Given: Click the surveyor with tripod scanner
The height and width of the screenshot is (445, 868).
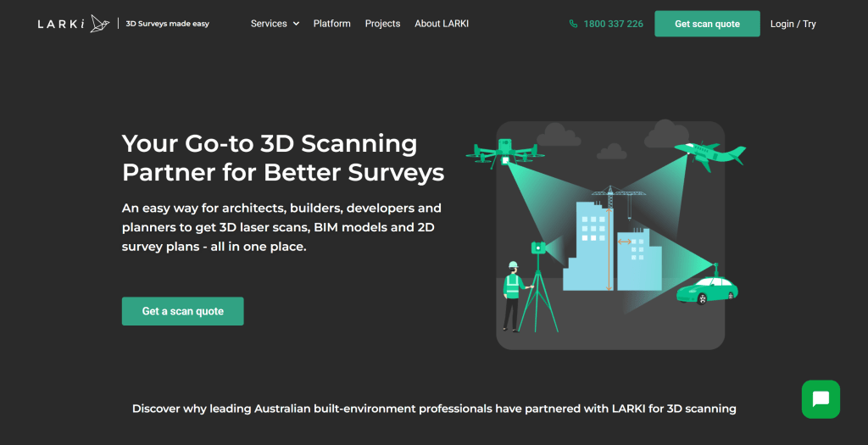Looking at the screenshot, I should (529, 288).
